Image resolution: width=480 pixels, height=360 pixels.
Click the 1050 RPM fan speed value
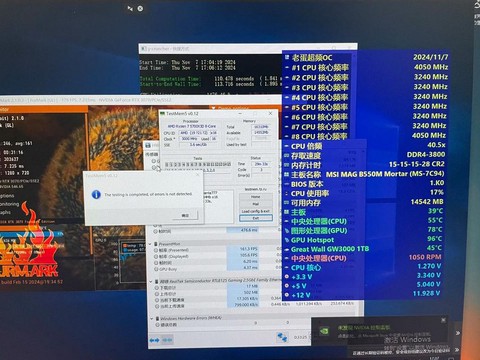[x=425, y=257]
